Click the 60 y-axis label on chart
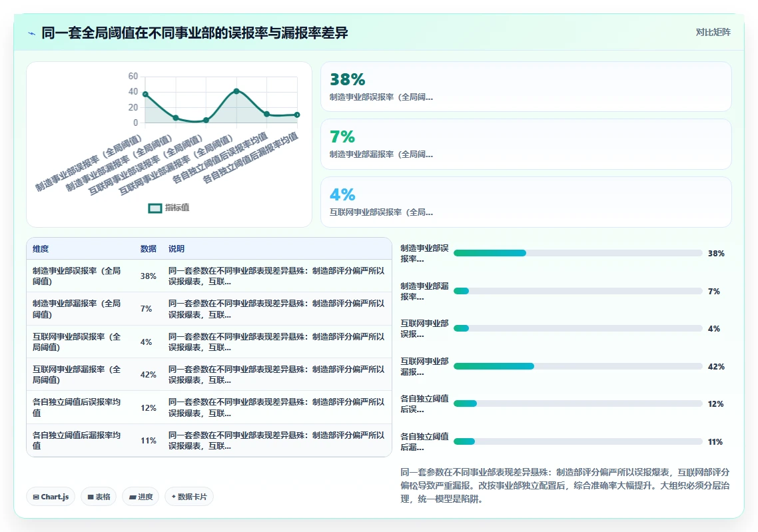 coord(133,76)
